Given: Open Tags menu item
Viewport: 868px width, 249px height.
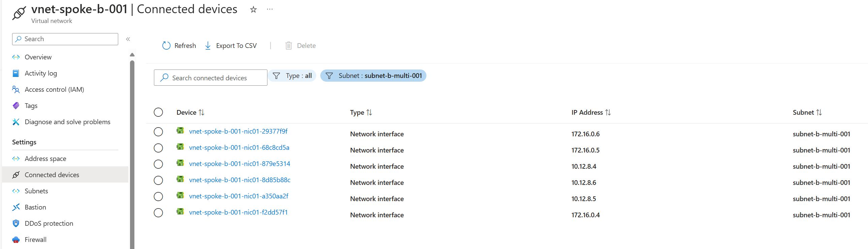Looking at the screenshot, I should click(65, 106).
